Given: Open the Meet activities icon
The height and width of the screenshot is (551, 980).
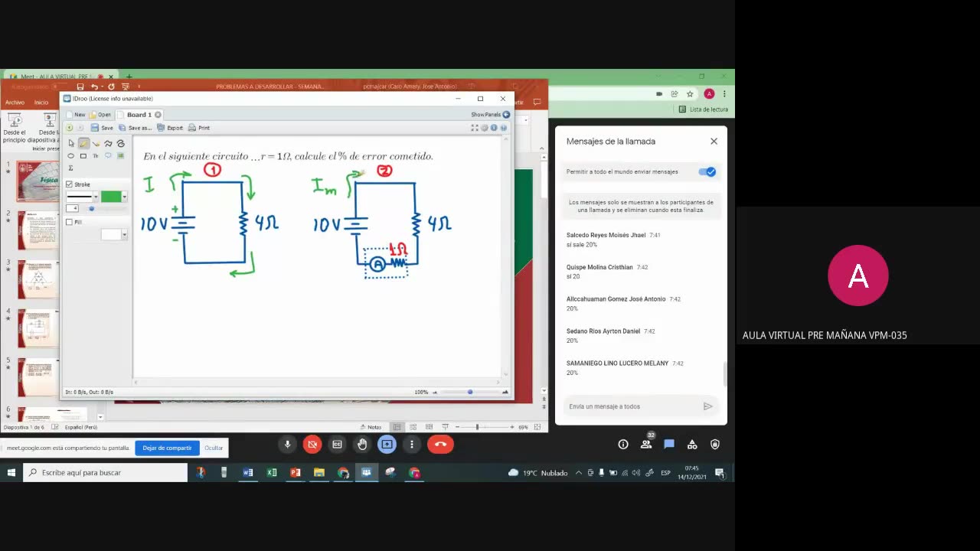Looking at the screenshot, I should pyautogui.click(x=692, y=444).
